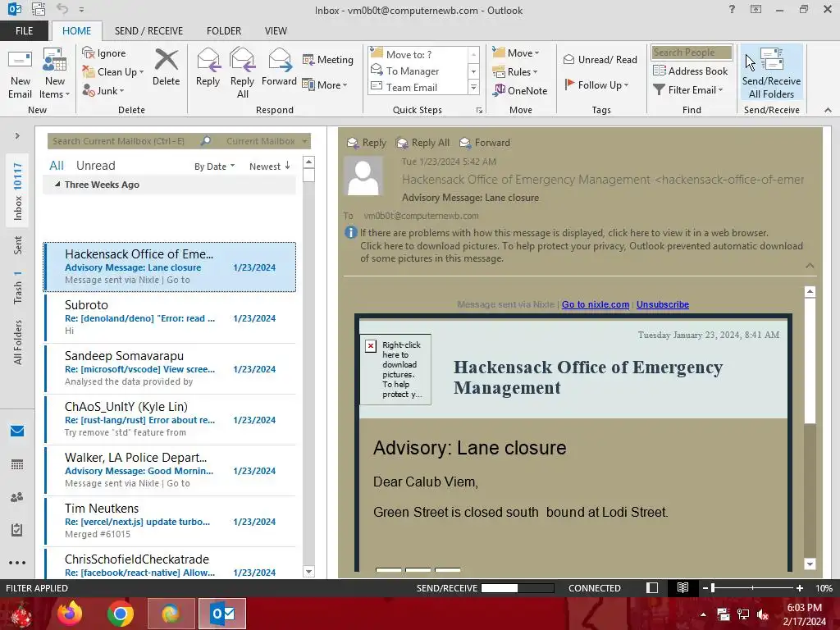Image resolution: width=840 pixels, height=630 pixels.
Task: Open the Clean Up dropdown
Action: [113, 72]
